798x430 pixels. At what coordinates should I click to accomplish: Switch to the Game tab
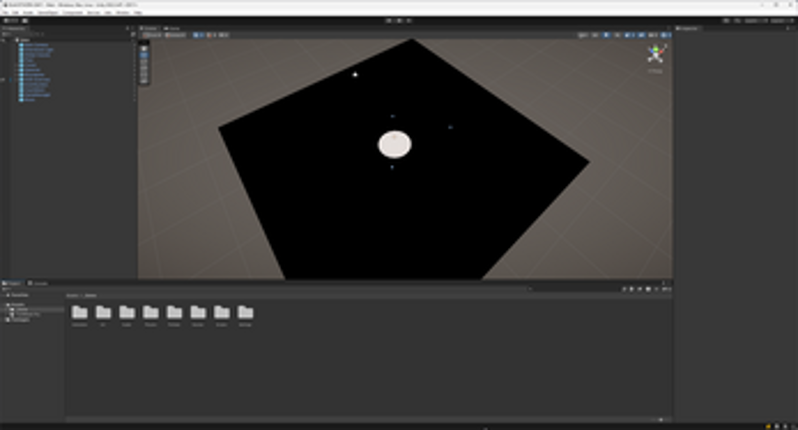pyautogui.click(x=172, y=28)
